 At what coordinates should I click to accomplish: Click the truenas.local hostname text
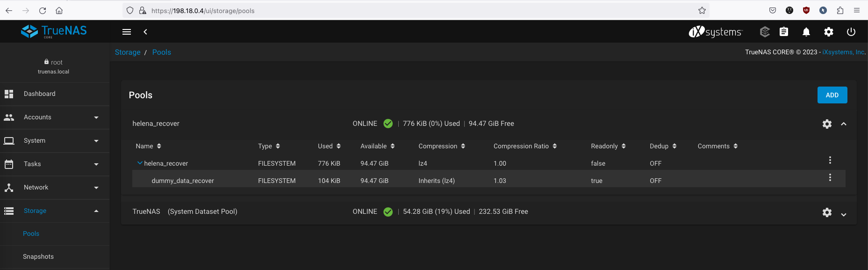click(53, 72)
